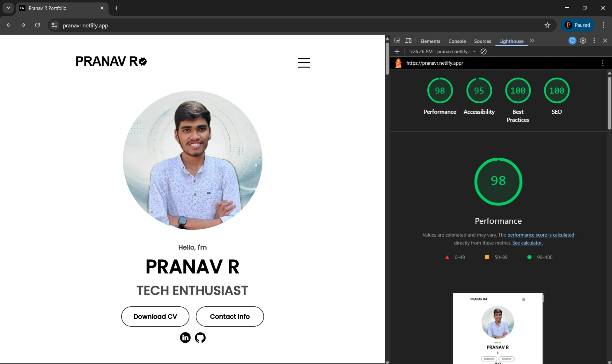The width and height of the screenshot is (612, 364).
Task: Open the GitHub profile icon
Action: pos(200,338)
